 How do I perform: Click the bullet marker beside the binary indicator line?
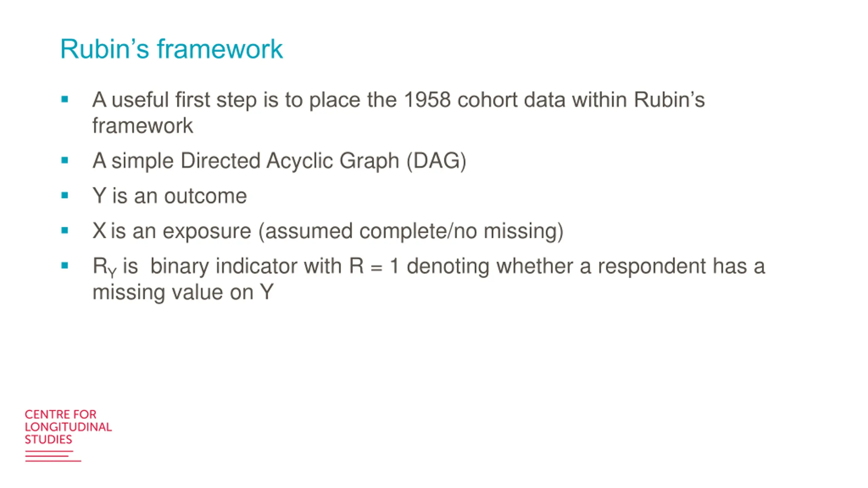tap(65, 266)
